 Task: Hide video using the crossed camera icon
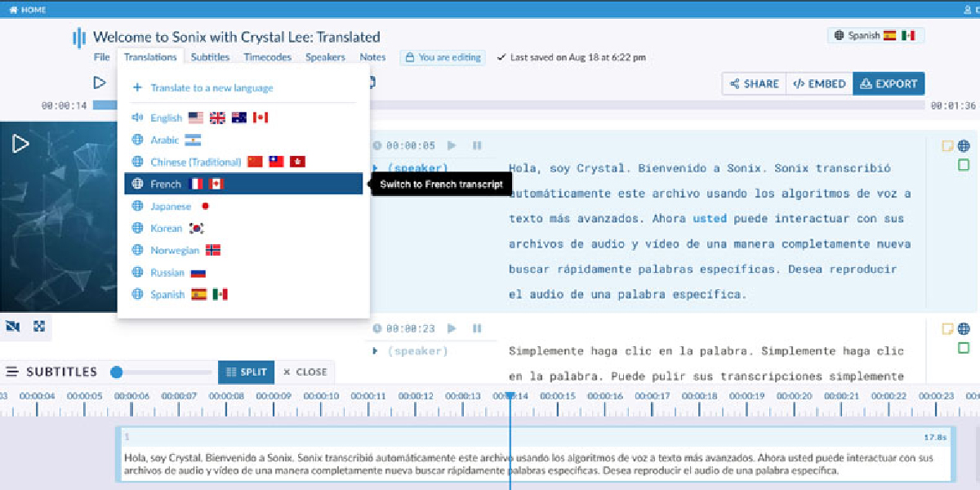click(x=13, y=327)
